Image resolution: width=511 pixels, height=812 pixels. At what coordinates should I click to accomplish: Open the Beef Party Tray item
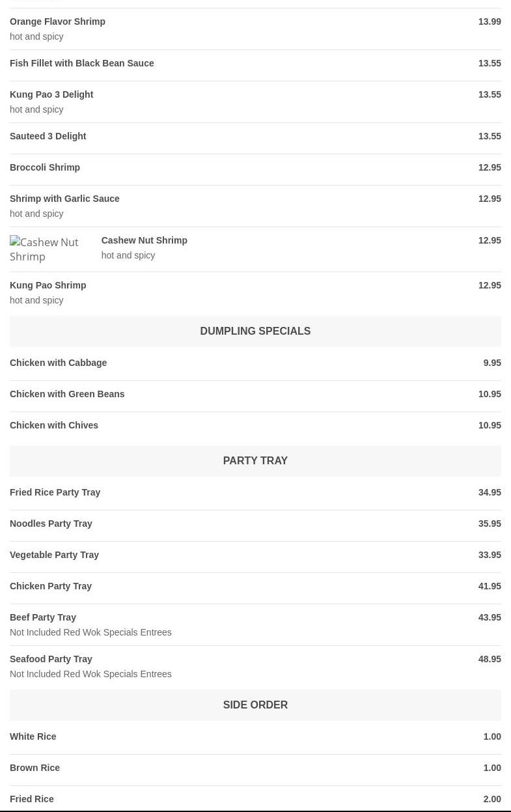point(43,617)
